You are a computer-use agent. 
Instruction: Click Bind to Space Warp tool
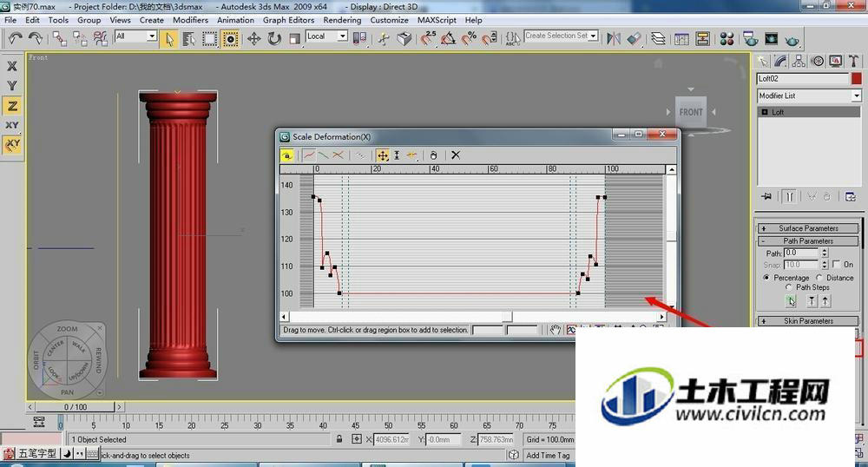[100, 38]
